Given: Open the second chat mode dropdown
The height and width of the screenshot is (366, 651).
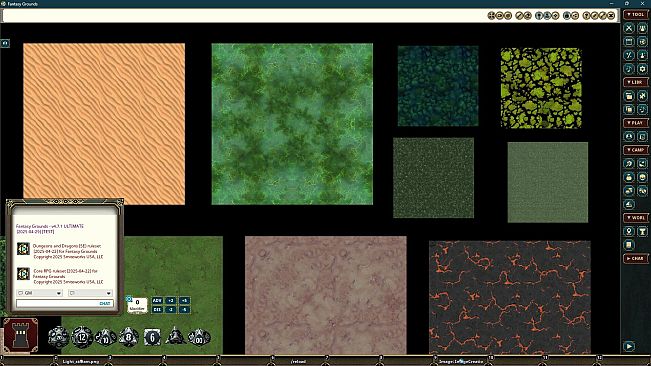Looking at the screenshot, I should (x=90, y=293).
